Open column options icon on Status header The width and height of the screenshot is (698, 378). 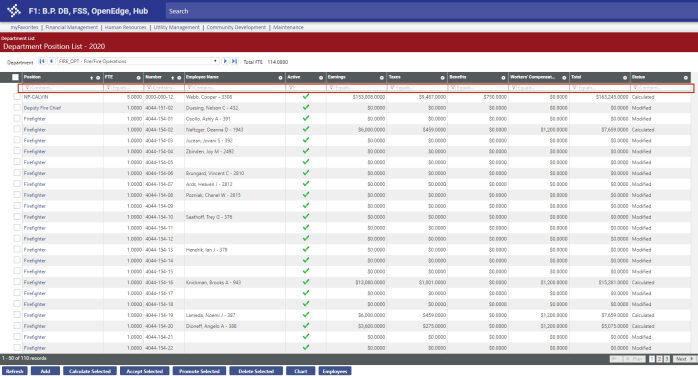[x=686, y=78]
